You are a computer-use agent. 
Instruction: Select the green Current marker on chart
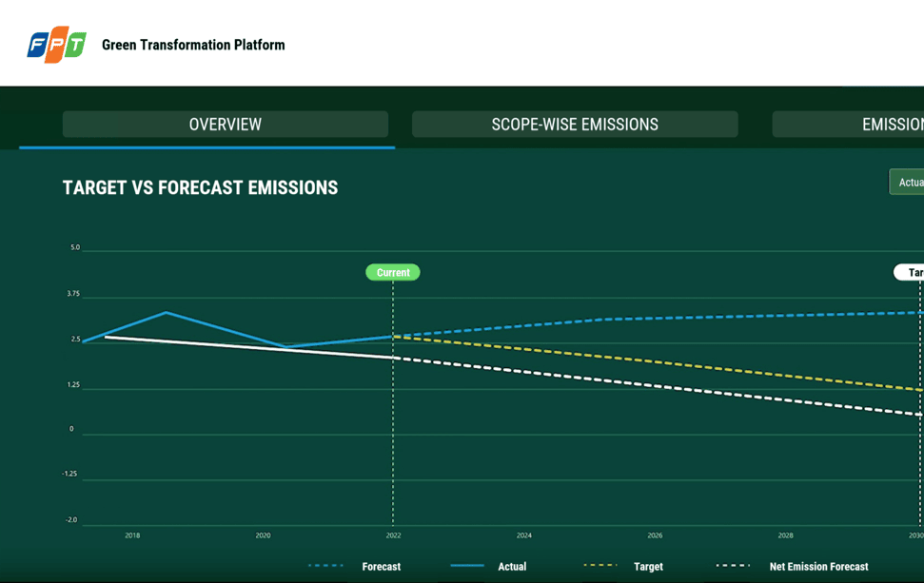pyautogui.click(x=393, y=273)
